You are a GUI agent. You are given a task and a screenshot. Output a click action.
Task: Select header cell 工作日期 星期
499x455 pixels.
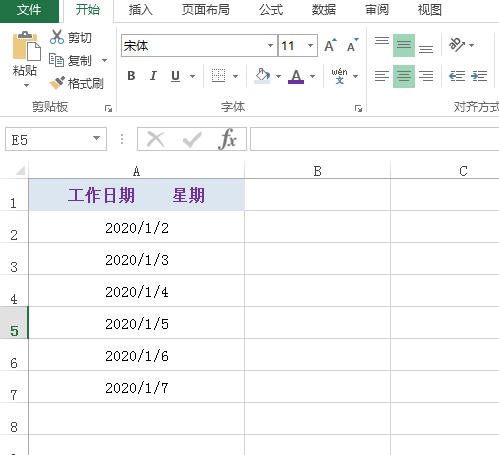137,195
